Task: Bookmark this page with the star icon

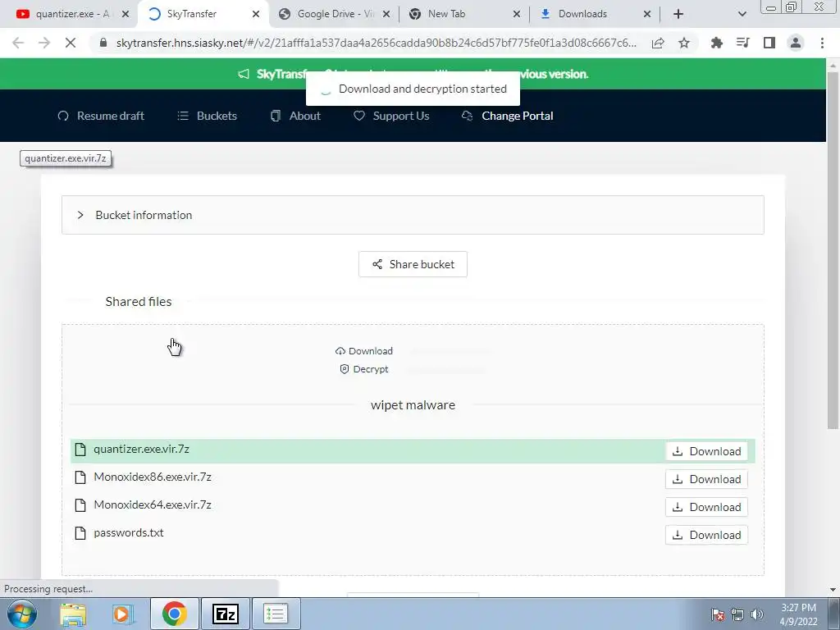Action: click(684, 43)
